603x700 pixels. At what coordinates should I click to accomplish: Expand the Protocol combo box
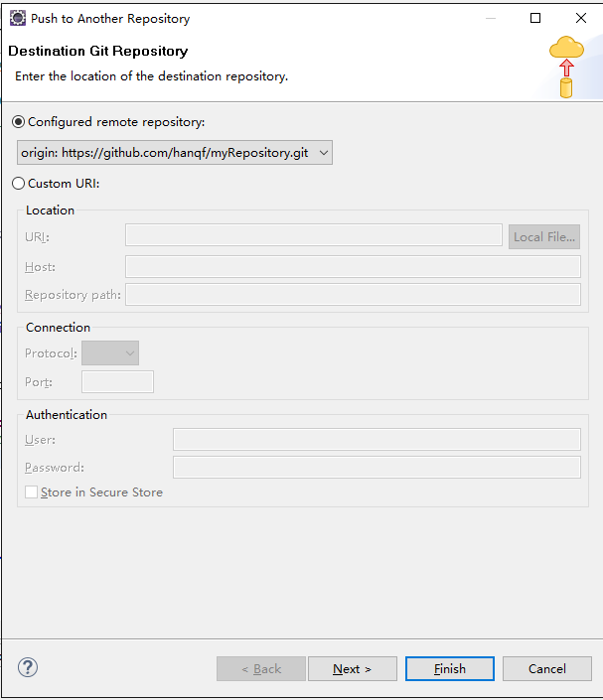click(110, 353)
